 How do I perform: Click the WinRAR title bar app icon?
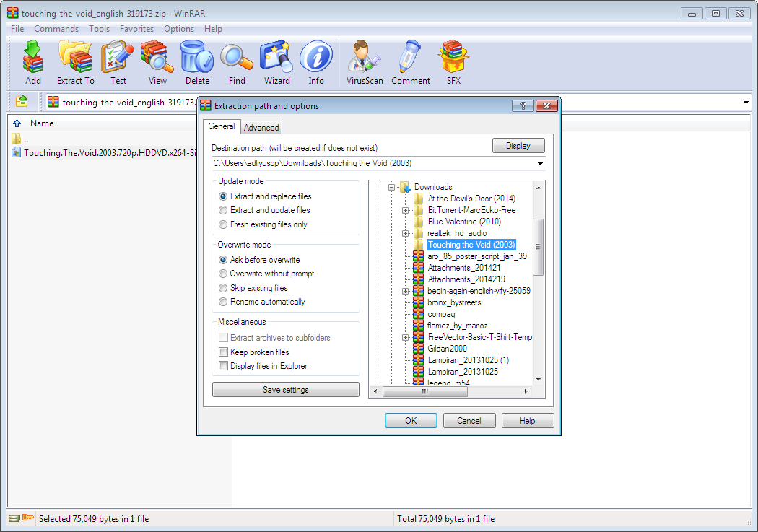pos(12,13)
